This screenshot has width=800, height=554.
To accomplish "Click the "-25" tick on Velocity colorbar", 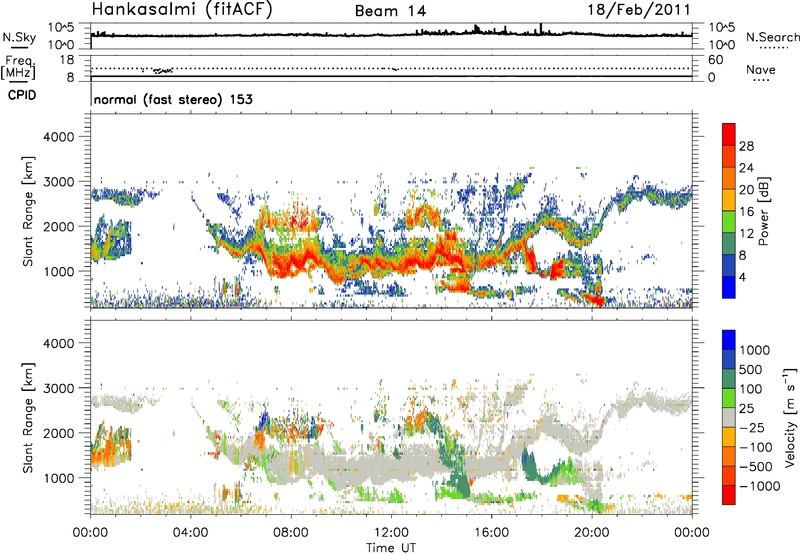I will point(752,428).
